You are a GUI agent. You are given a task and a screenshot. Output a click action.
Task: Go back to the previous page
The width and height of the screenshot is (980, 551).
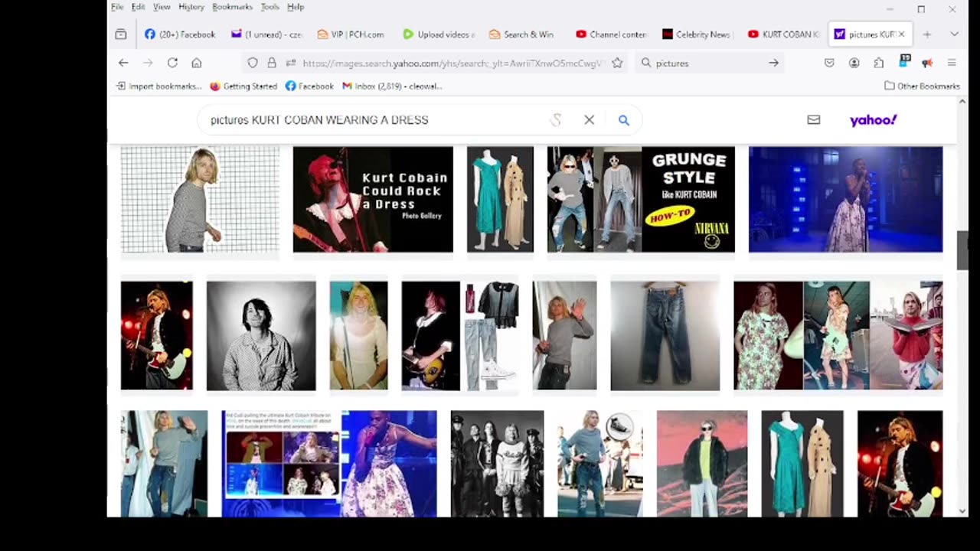[x=123, y=63]
